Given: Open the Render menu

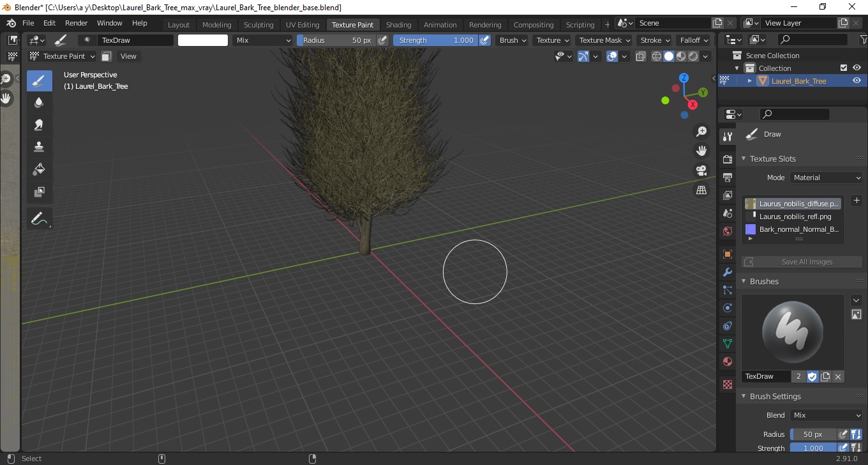Looking at the screenshot, I should (77, 23).
